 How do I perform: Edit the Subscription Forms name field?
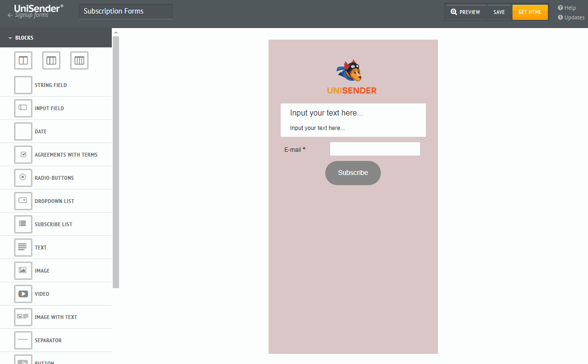126,12
